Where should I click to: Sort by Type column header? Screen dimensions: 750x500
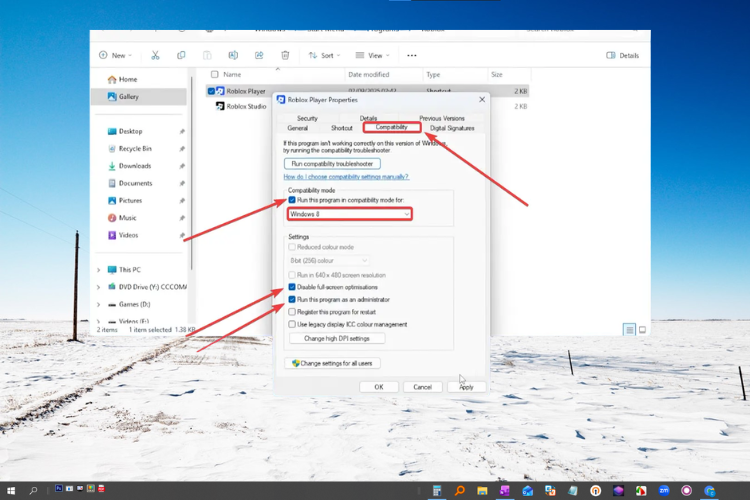(433, 75)
